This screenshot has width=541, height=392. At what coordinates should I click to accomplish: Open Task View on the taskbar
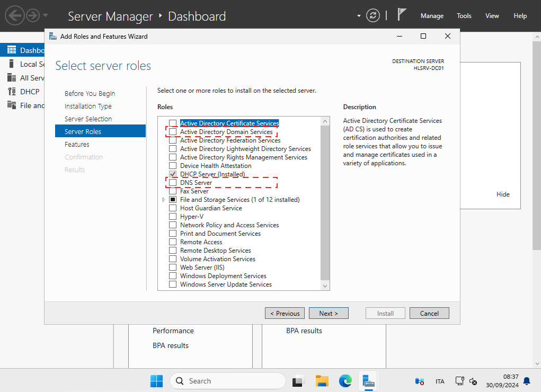[299, 381]
